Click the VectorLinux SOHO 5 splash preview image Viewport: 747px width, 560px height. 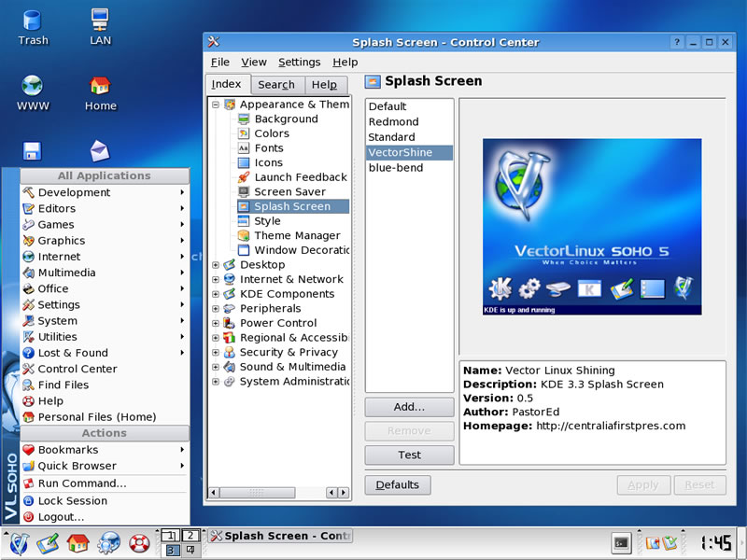coord(592,226)
